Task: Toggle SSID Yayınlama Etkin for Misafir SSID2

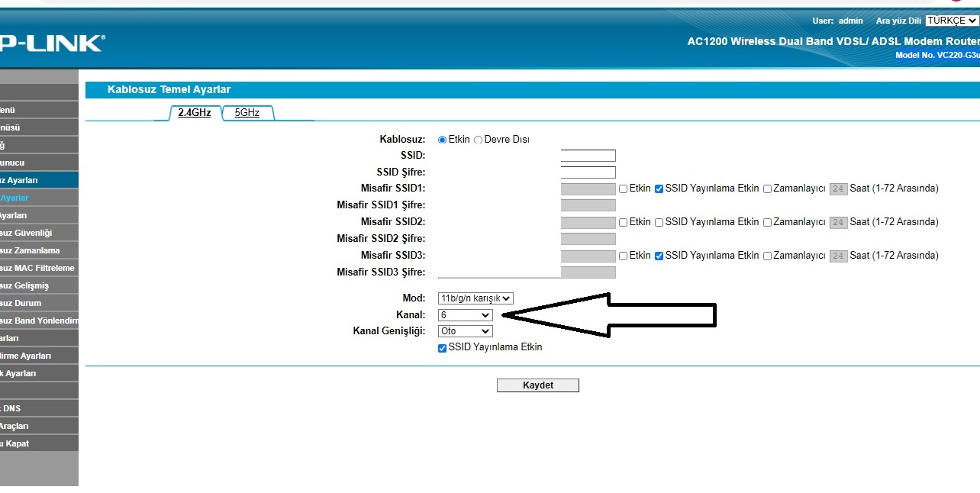Action: tap(659, 222)
